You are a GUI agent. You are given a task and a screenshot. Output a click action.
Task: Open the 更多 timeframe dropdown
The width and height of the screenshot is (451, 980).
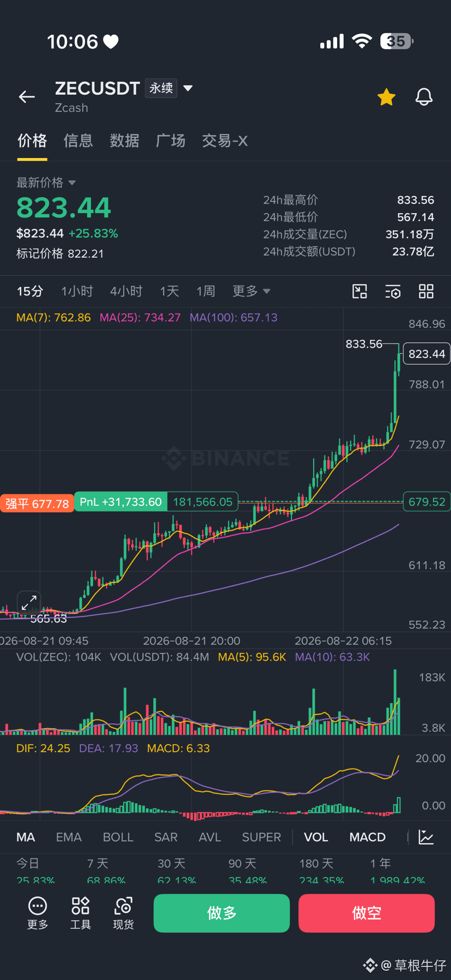pyautogui.click(x=251, y=291)
